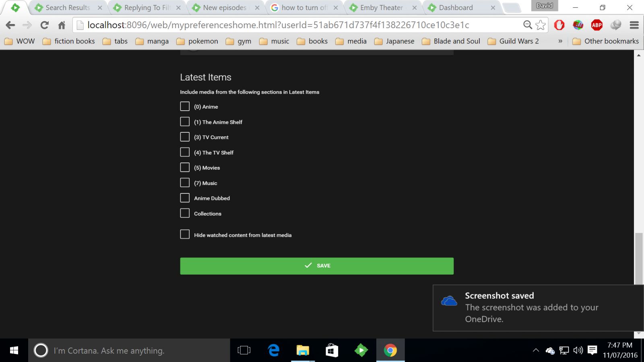Open the Windows Store from the taskbar
This screenshot has width=644, height=362.
(x=332, y=350)
